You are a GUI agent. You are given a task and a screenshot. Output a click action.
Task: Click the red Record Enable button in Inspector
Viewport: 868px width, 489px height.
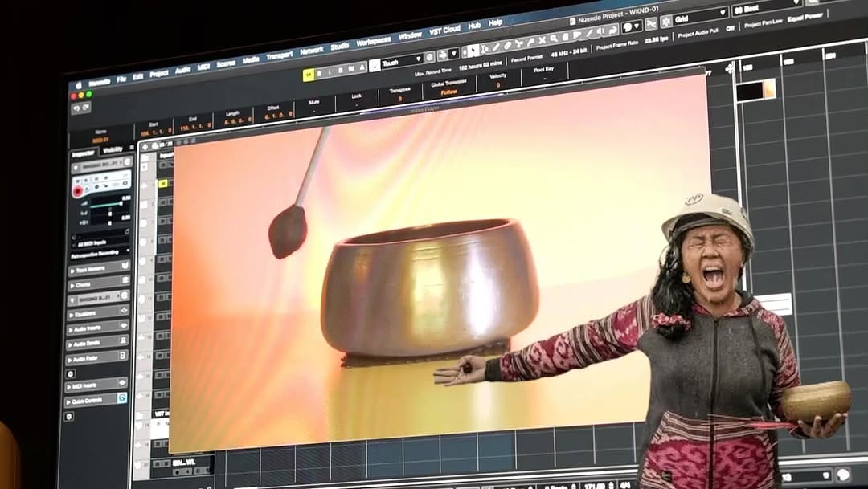(x=78, y=191)
